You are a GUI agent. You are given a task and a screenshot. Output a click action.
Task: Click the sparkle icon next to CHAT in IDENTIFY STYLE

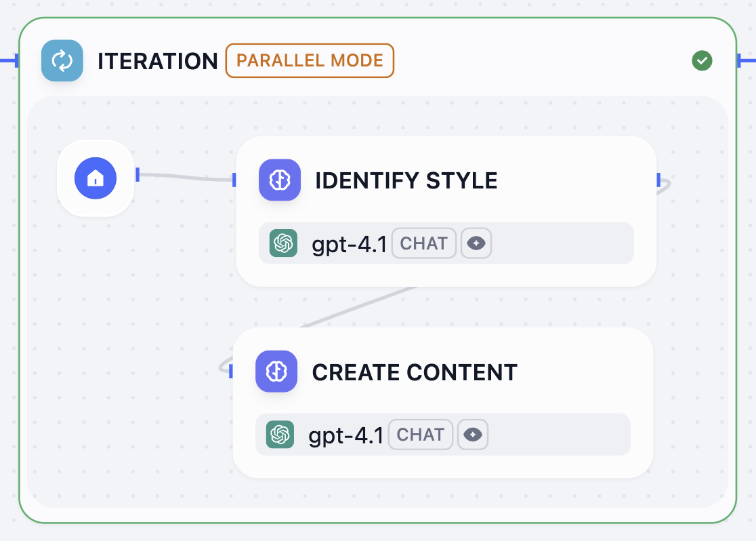pyautogui.click(x=476, y=243)
